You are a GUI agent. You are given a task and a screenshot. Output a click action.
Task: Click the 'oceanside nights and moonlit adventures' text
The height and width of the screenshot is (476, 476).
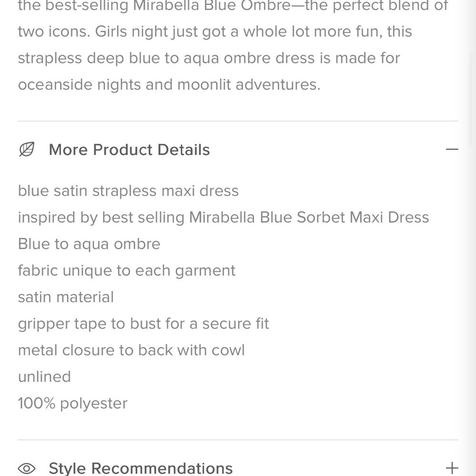pyautogui.click(x=169, y=85)
